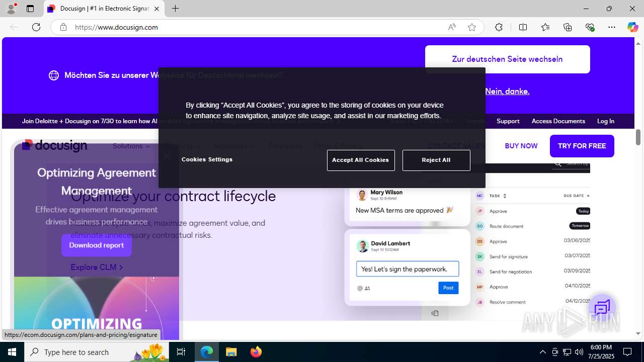Open Access Documents link

coord(558,121)
